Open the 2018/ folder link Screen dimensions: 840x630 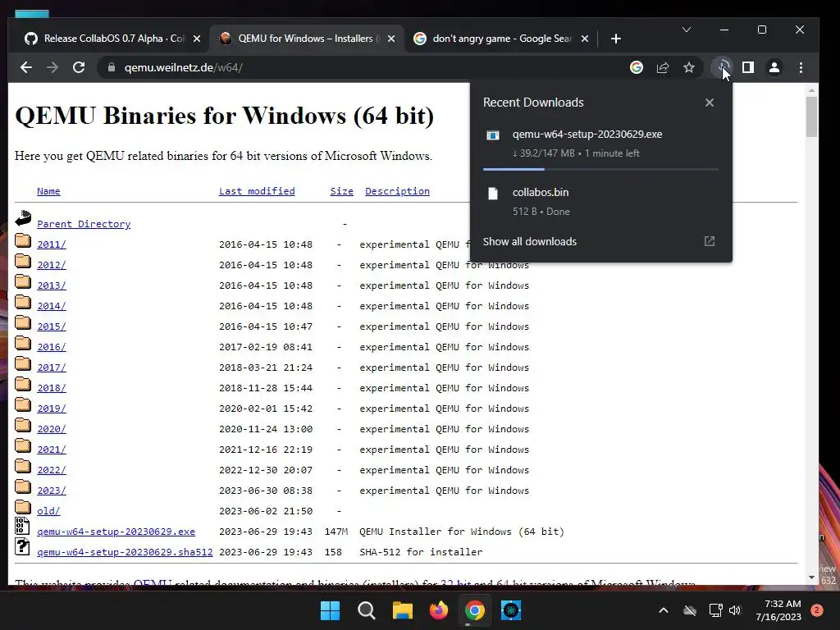pos(52,388)
